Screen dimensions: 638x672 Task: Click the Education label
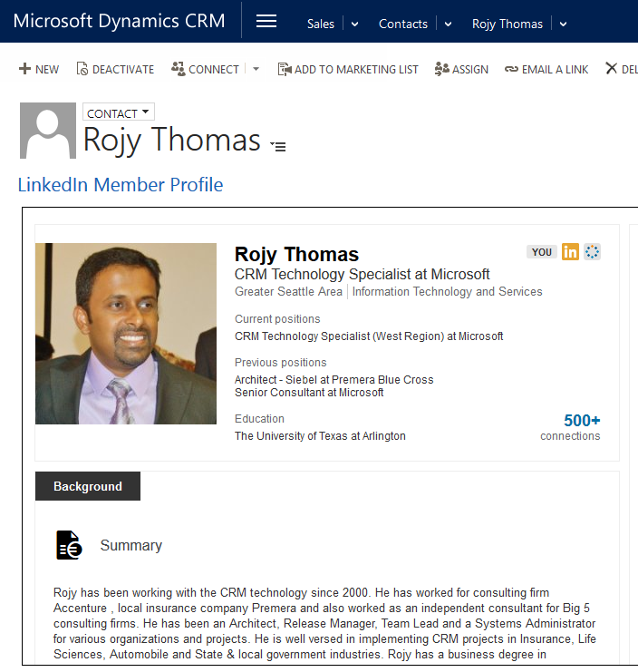point(259,419)
